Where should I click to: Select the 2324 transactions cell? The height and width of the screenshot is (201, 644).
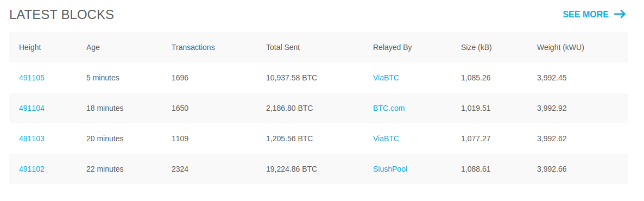pos(180,169)
